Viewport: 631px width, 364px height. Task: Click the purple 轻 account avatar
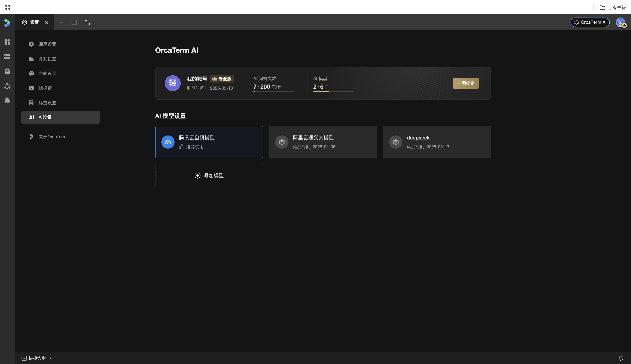coord(173,83)
